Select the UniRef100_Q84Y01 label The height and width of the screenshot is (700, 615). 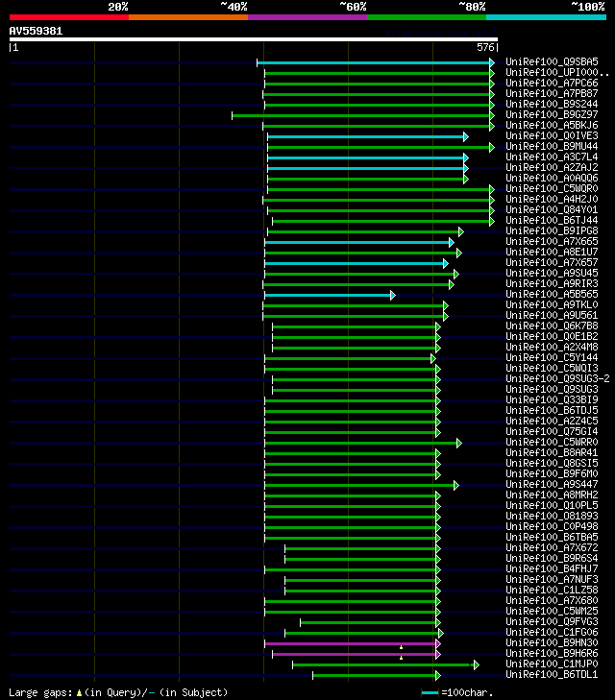[552, 210]
